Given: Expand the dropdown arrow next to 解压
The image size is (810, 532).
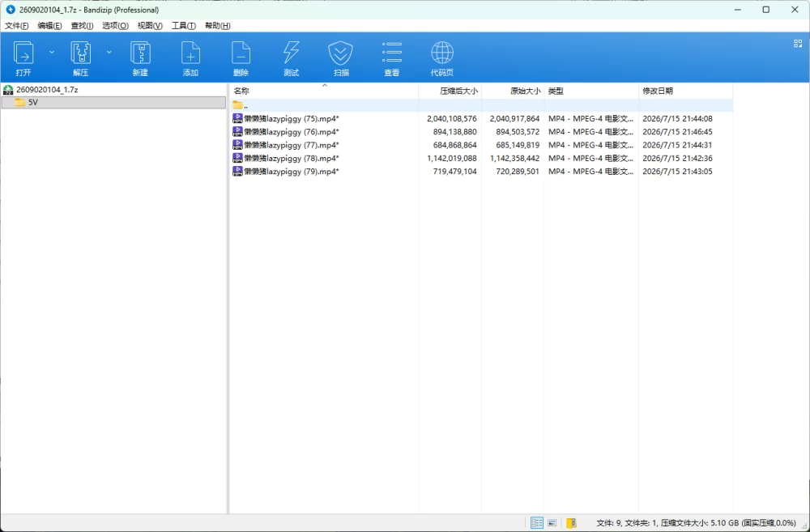Looking at the screenshot, I should click(x=109, y=52).
